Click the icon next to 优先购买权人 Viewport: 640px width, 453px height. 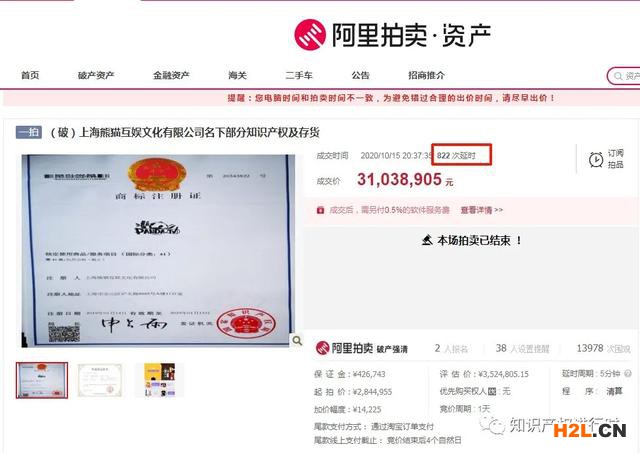[x=492, y=391]
